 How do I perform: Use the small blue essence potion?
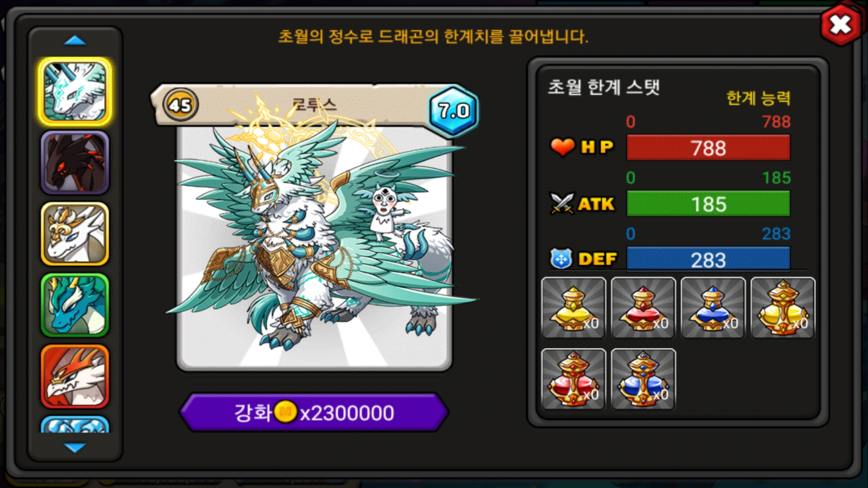[x=713, y=308]
